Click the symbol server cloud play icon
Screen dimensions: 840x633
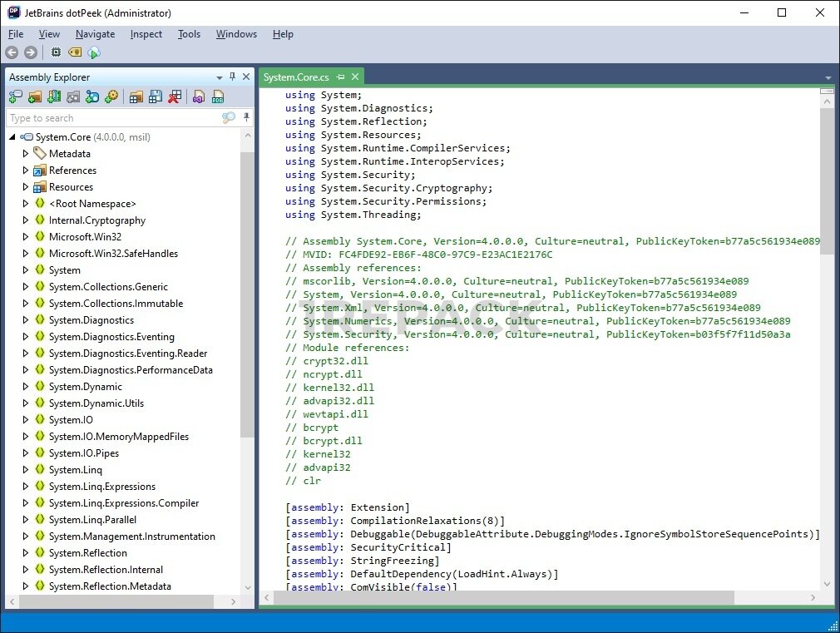coord(94,52)
